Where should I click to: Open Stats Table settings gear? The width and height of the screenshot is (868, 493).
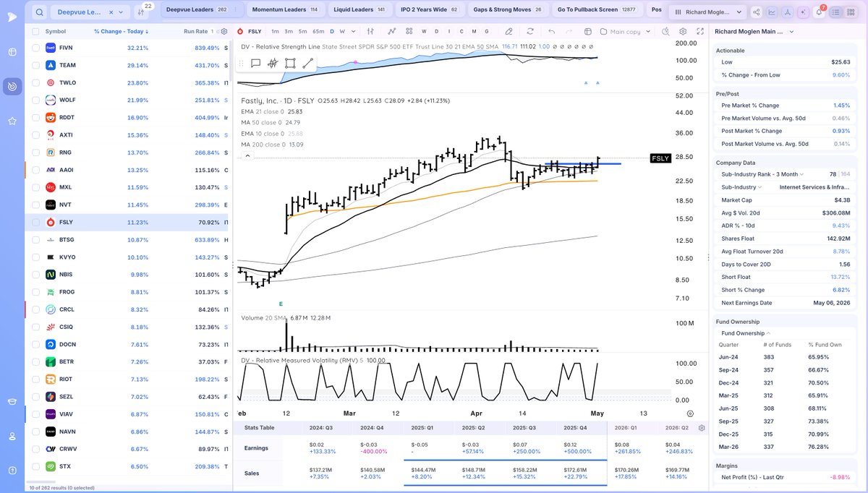701,428
